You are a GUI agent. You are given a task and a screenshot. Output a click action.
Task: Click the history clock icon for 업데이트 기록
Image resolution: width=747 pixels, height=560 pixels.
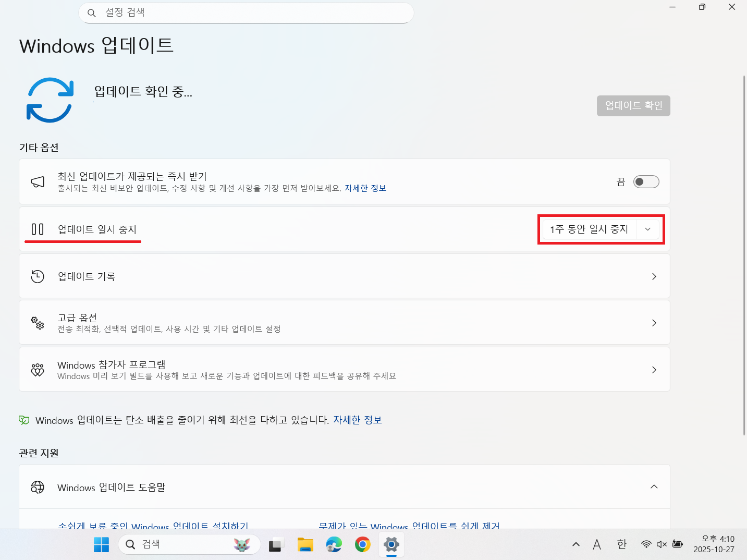[x=38, y=276]
